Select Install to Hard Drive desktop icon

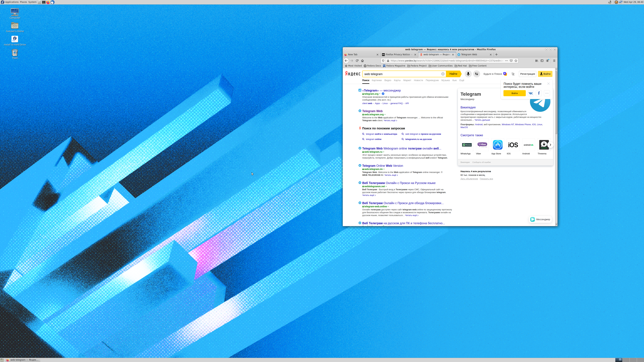pyautogui.click(x=15, y=41)
